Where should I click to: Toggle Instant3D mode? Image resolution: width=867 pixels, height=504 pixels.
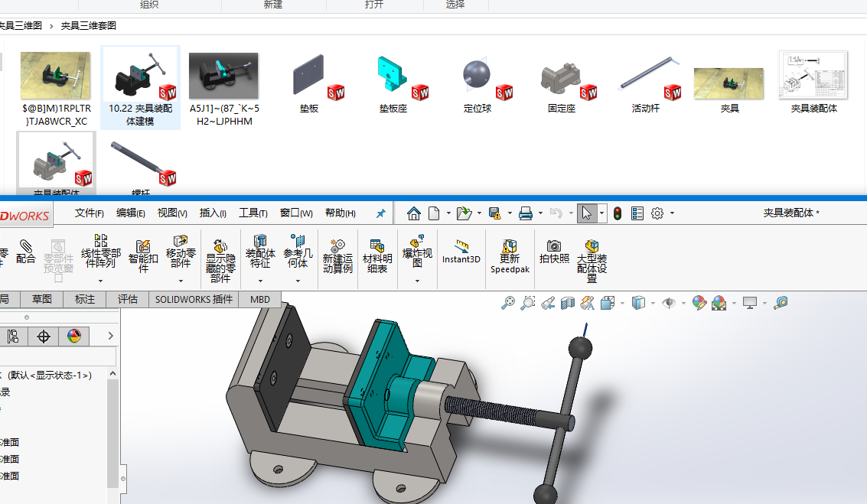[x=461, y=252]
